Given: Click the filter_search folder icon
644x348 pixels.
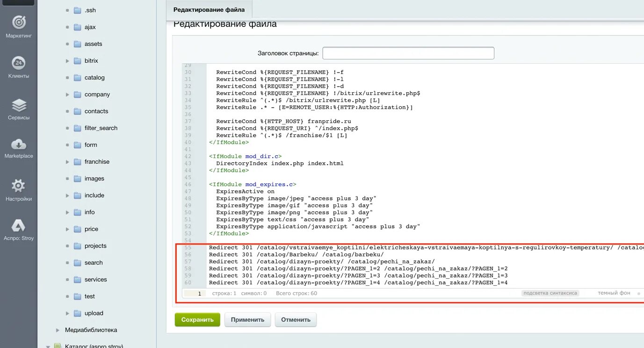Looking at the screenshot, I should (78, 128).
